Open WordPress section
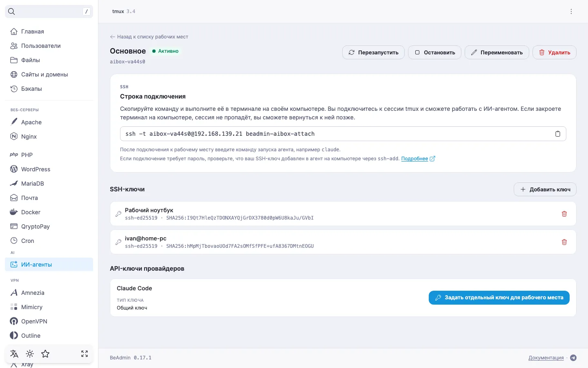The width and height of the screenshot is (588, 368). [x=49, y=169]
